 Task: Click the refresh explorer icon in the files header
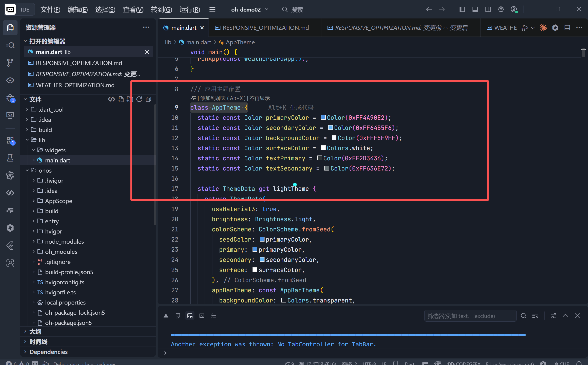tap(139, 99)
